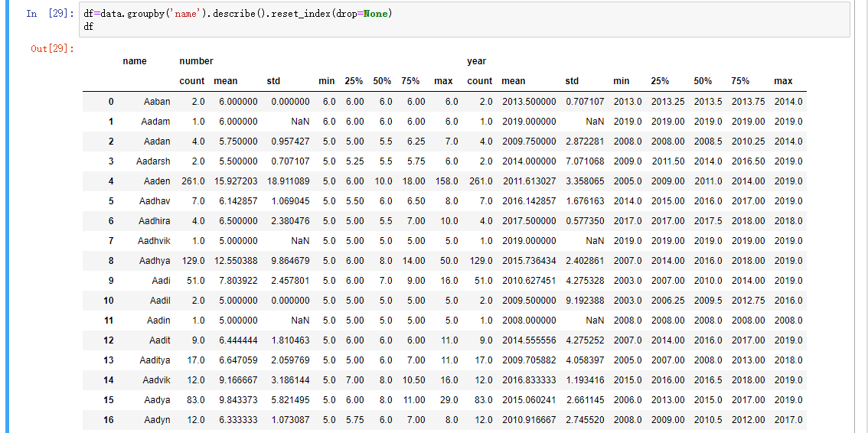Click the 'count' subheader under year
The height and width of the screenshot is (433, 868).
479,81
